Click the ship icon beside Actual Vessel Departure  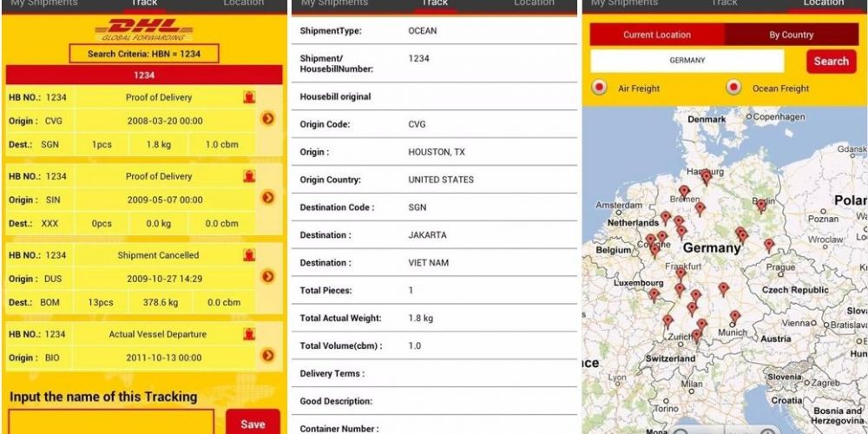249,334
